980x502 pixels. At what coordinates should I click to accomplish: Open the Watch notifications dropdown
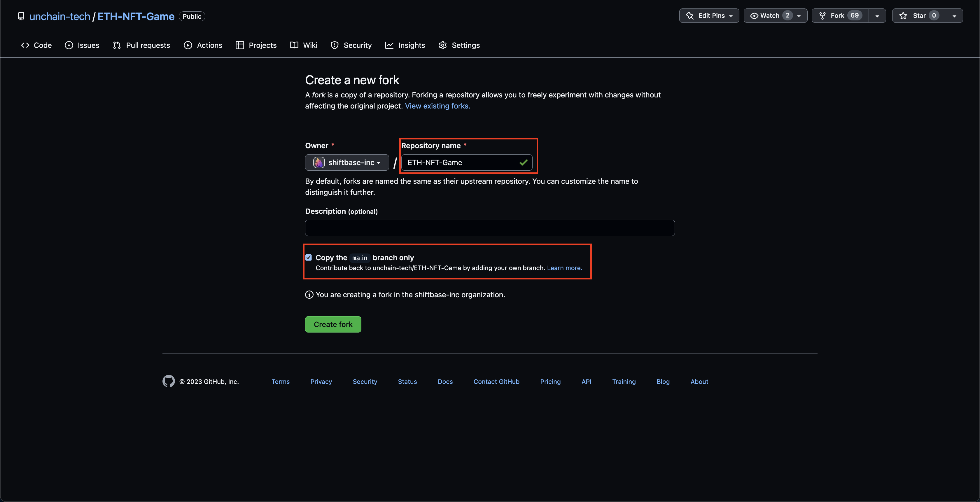(775, 15)
